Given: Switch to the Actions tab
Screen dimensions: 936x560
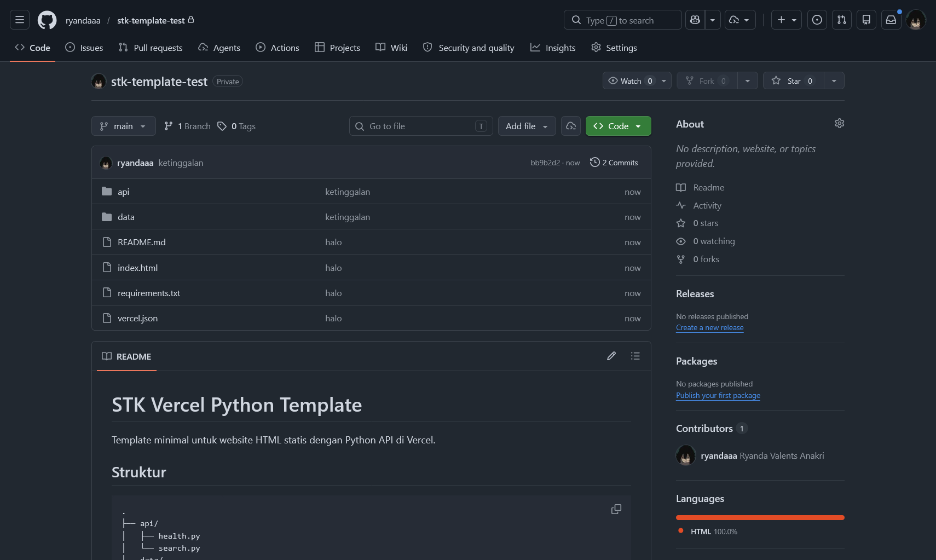Looking at the screenshot, I should point(278,48).
